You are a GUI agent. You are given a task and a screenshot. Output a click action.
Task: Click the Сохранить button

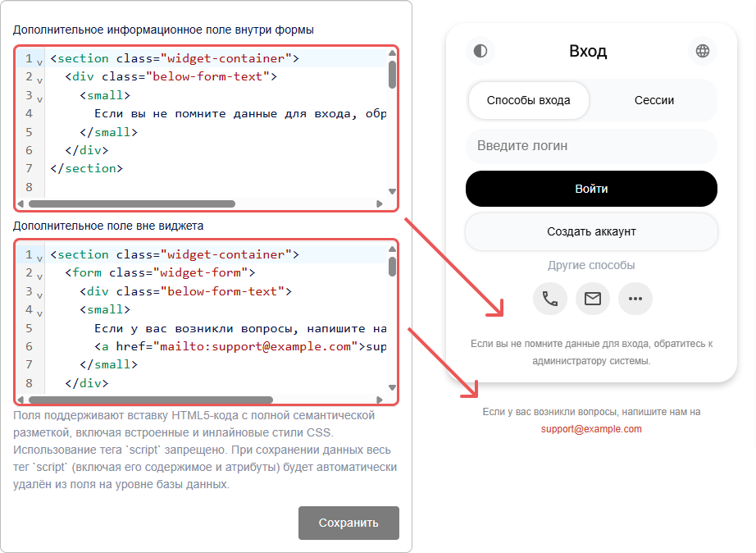click(x=348, y=523)
